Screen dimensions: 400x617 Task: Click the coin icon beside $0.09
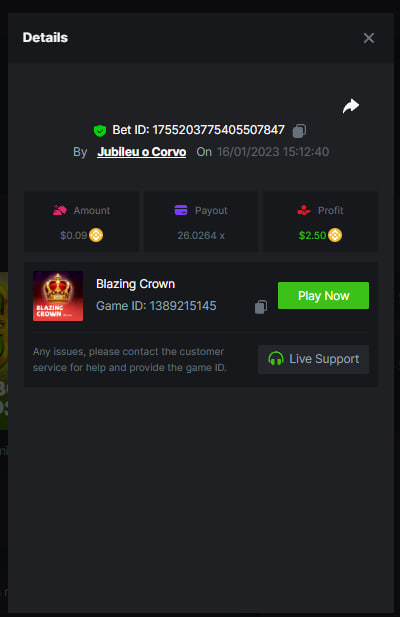(x=96, y=235)
